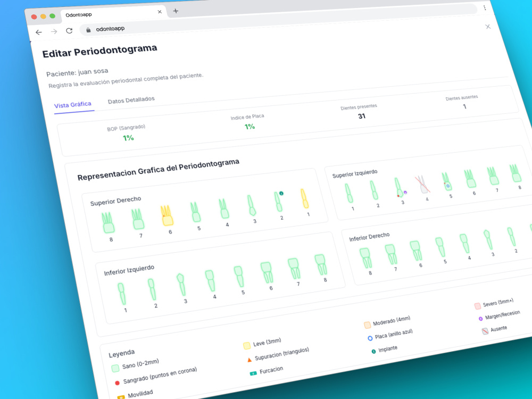Click the Dientes ausentes count 1

coord(464,106)
